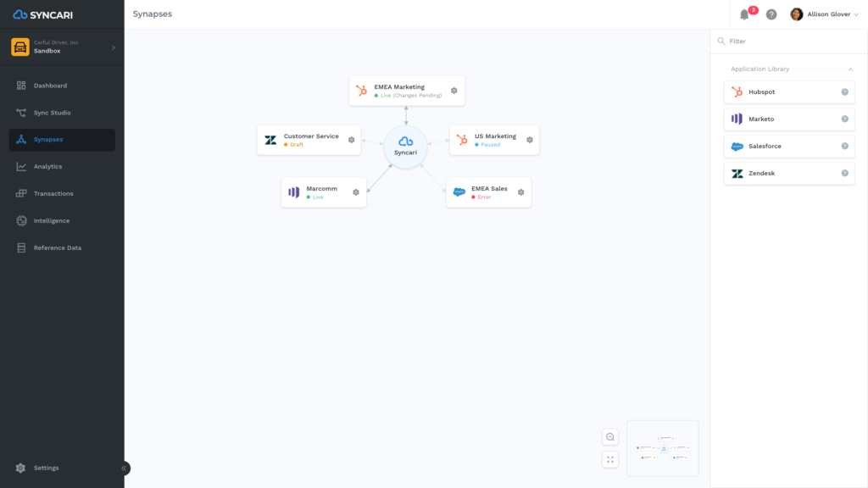Go to Dashboard in sidebar
Image resolution: width=868 pixels, height=488 pixels.
coord(62,86)
